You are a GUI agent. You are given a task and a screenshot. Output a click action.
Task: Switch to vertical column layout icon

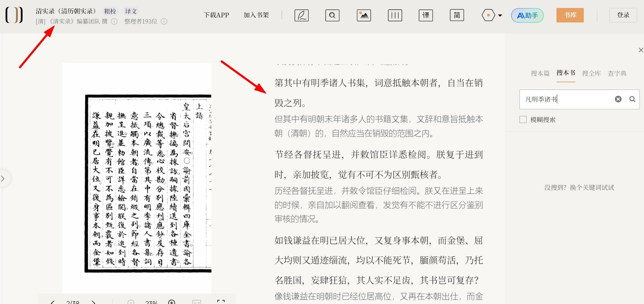395,15
